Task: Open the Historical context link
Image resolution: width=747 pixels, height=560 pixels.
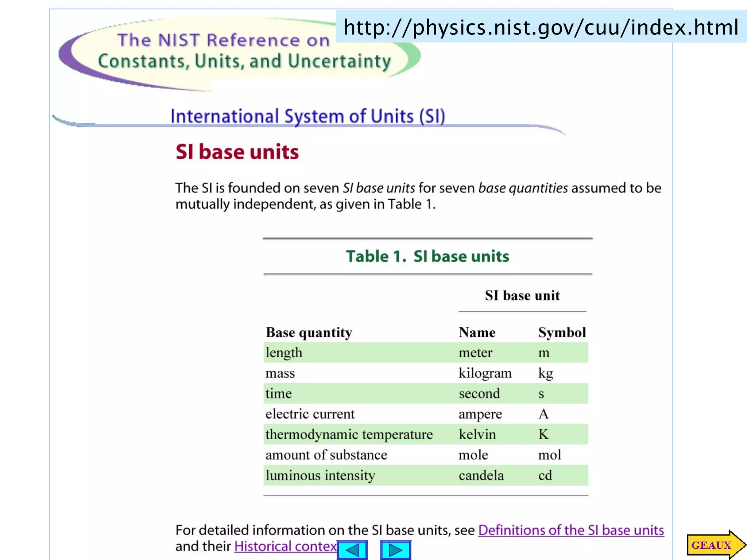Action: (285, 546)
